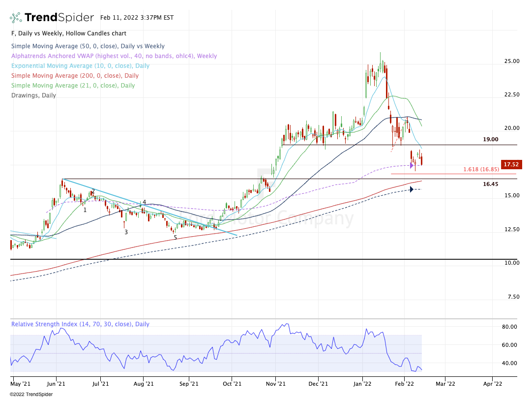Toggle the Exponential Moving Average 10 legend
This screenshot has height=399, width=532.
click(80, 66)
